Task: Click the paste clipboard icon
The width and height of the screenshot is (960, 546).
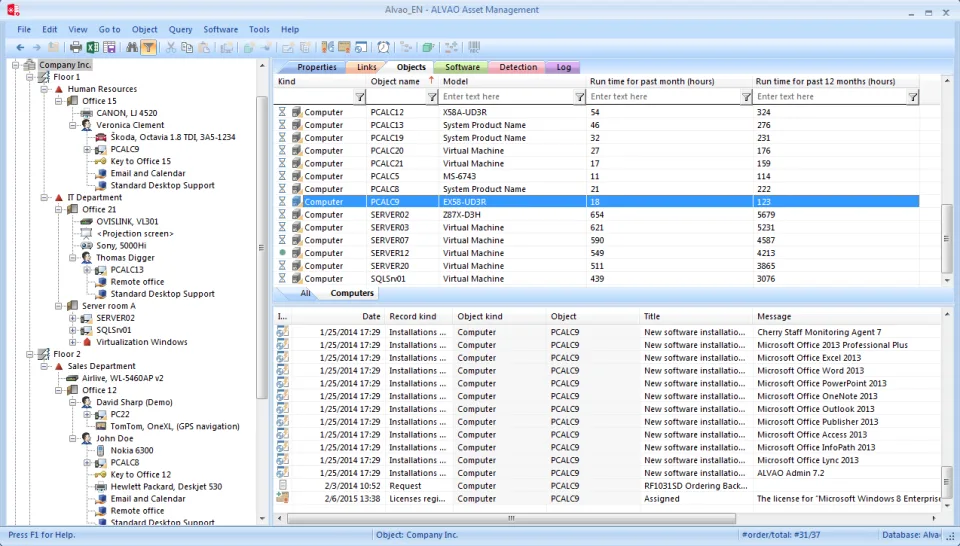Action: click(204, 47)
